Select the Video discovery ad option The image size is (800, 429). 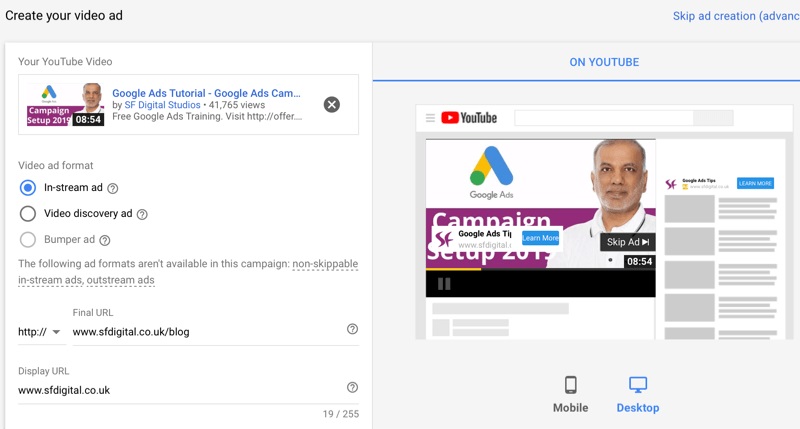click(x=28, y=213)
